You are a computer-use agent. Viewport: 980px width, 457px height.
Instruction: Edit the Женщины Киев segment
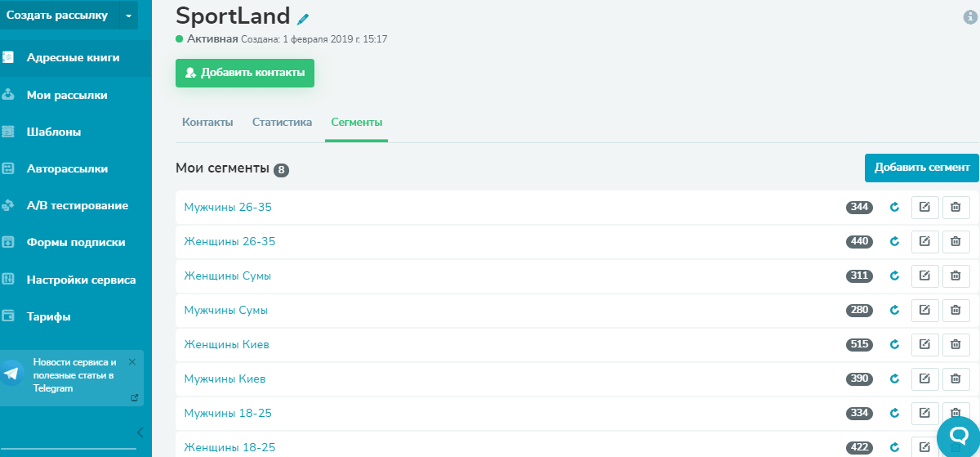pos(924,344)
